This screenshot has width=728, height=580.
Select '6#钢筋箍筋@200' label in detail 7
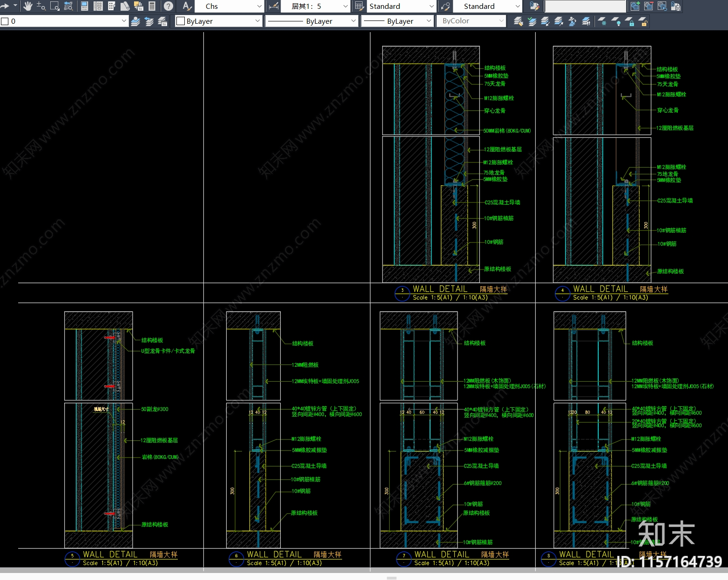click(x=483, y=483)
